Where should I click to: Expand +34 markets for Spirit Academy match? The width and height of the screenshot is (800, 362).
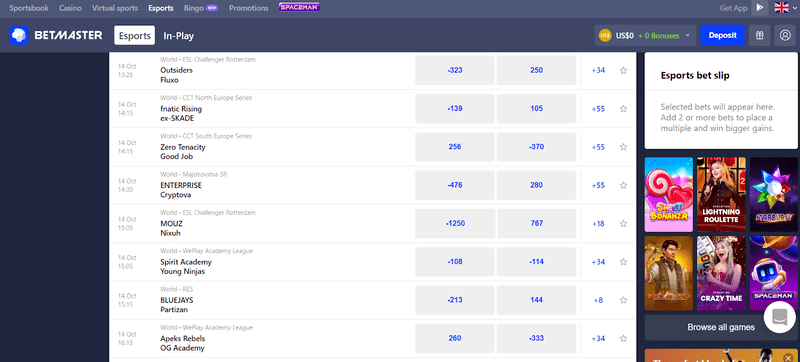[598, 262]
